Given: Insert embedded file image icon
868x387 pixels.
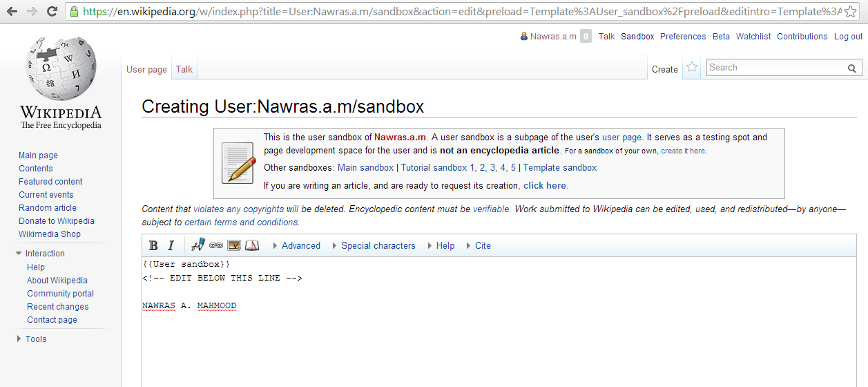Looking at the screenshot, I should (234, 245).
